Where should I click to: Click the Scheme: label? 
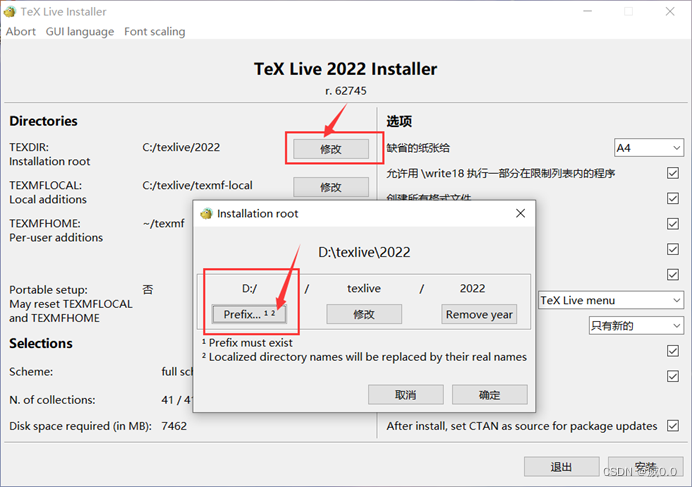31,372
